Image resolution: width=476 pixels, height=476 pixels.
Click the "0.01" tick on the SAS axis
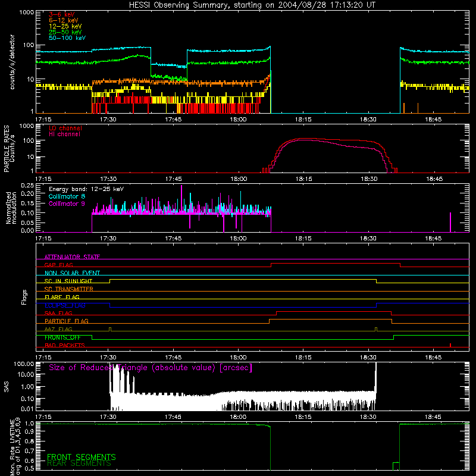coord(27,409)
